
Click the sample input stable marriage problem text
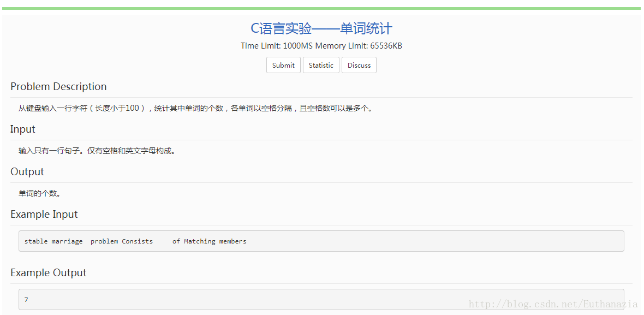135,241
